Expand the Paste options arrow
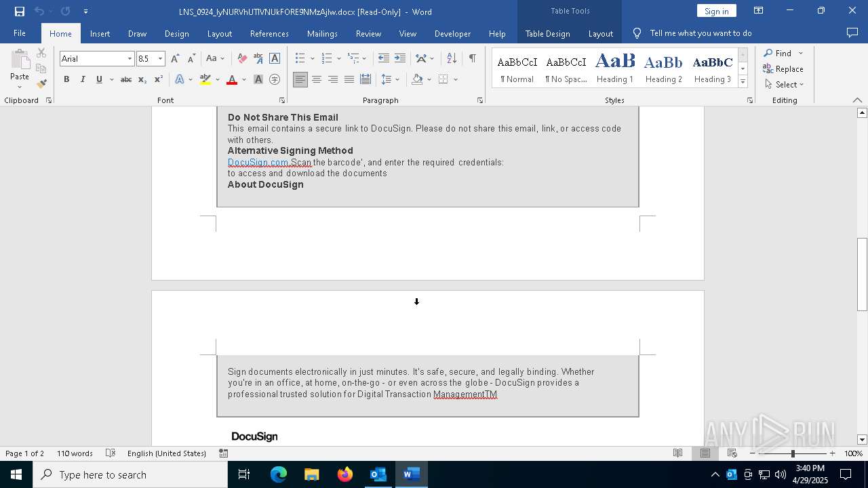Image resolution: width=868 pixels, height=488 pixels. pyautogui.click(x=20, y=87)
